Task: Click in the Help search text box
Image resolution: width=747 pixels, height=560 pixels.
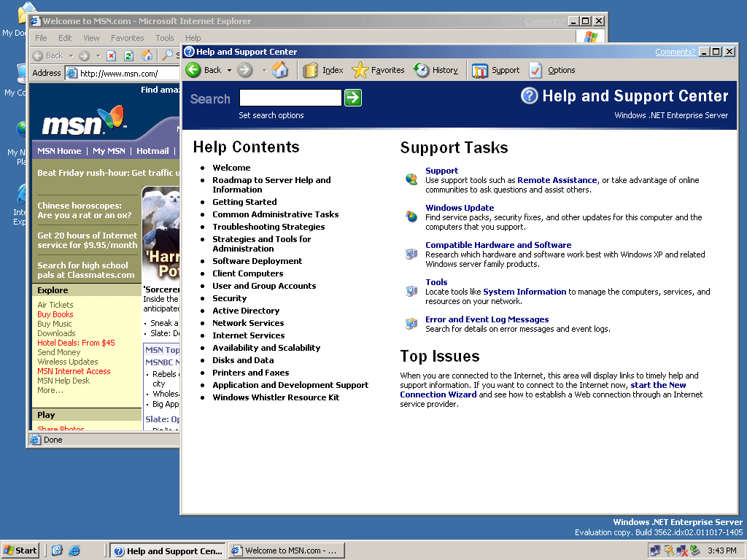Action: coord(290,98)
